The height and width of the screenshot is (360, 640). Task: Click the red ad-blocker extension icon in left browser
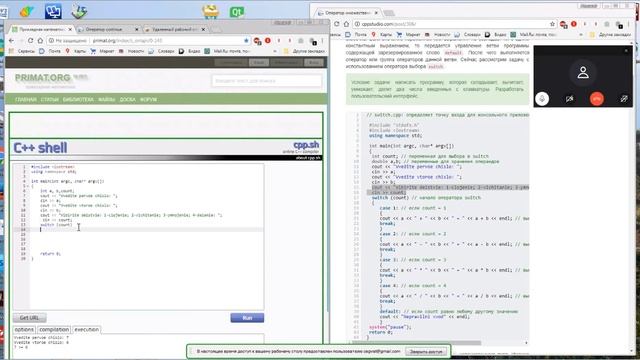pyautogui.click(x=257, y=41)
